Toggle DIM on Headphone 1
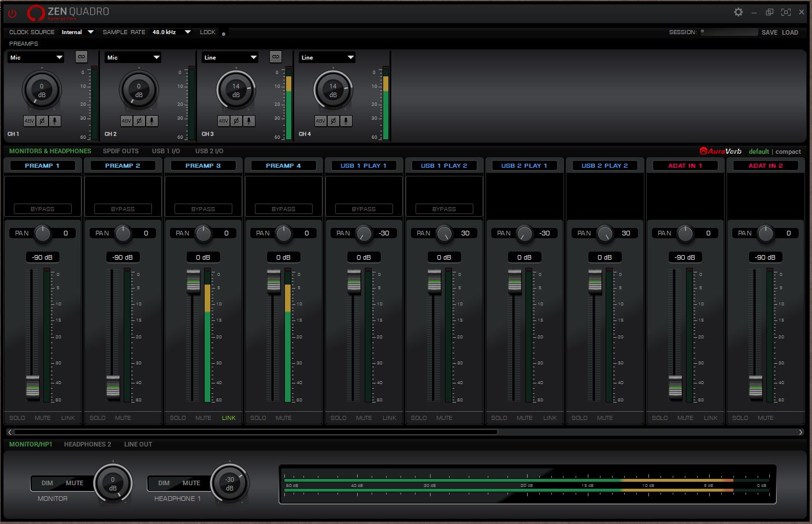812x524 pixels. tap(164, 483)
